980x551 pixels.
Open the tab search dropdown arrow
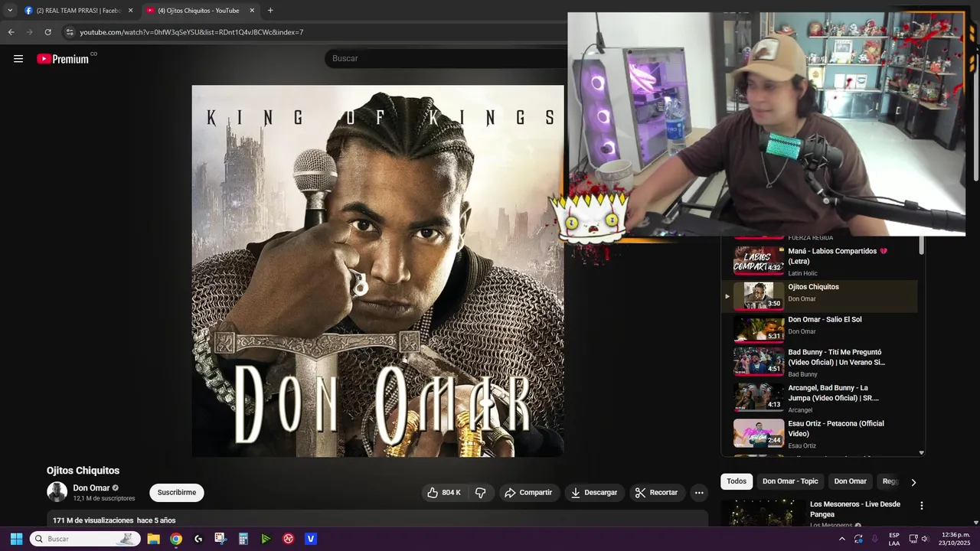[10, 11]
